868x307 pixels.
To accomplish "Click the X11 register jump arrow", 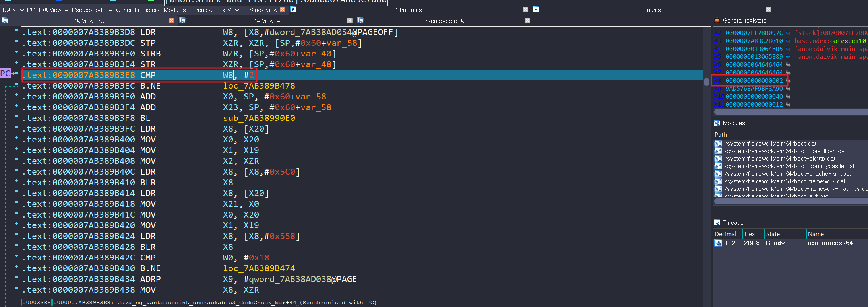I will tap(788, 105).
